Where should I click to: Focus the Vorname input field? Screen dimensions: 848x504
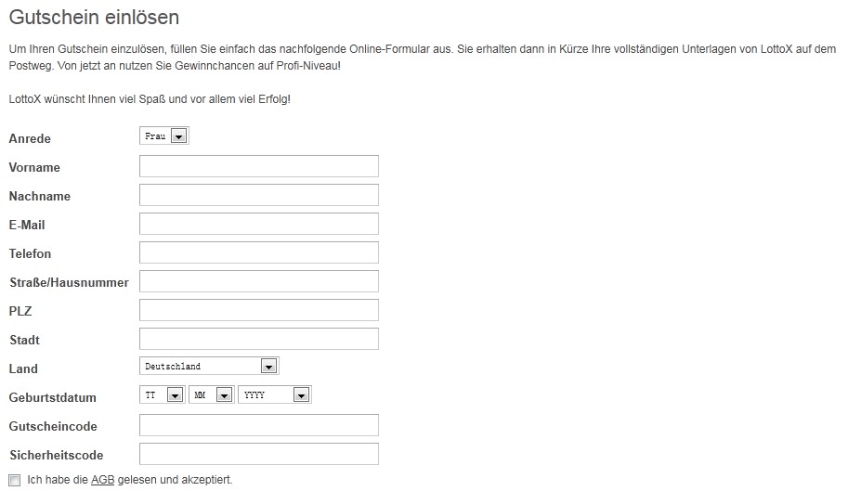pyautogui.click(x=259, y=166)
